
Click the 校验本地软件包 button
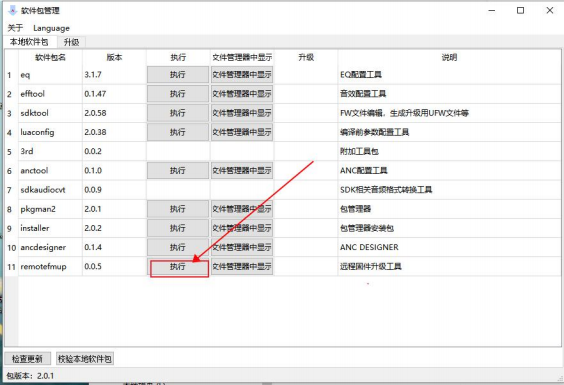point(85,359)
